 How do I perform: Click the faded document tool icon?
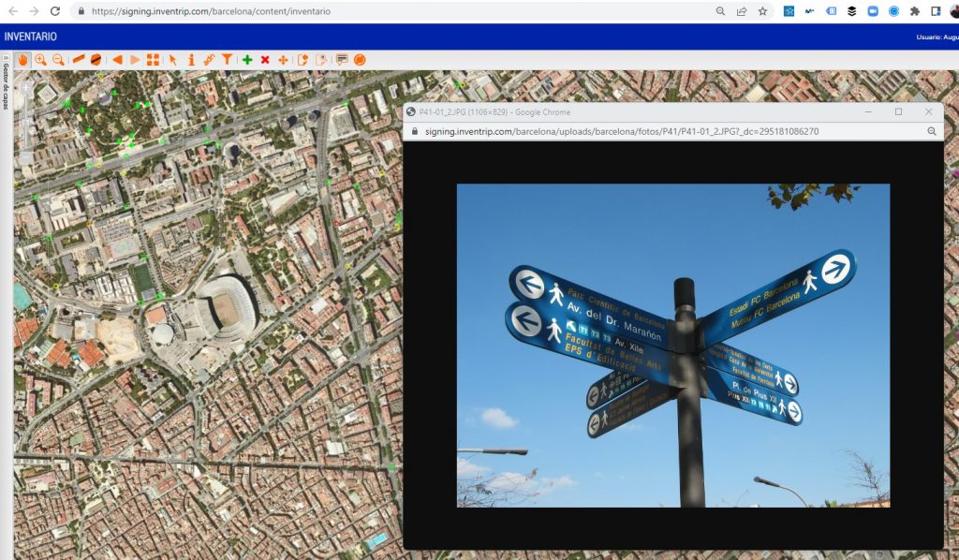(x=320, y=59)
